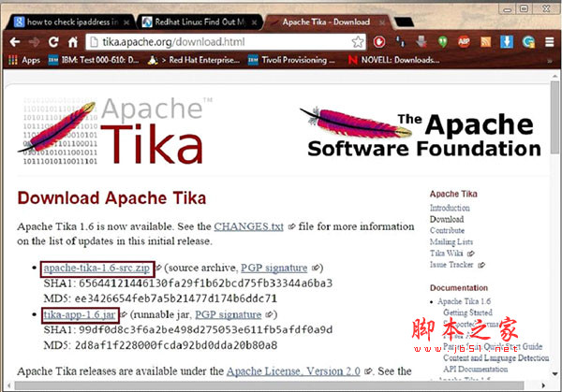Open the Apache License, Version 2.0 link
Image resolution: width=562 pixels, height=392 pixels.
(293, 371)
